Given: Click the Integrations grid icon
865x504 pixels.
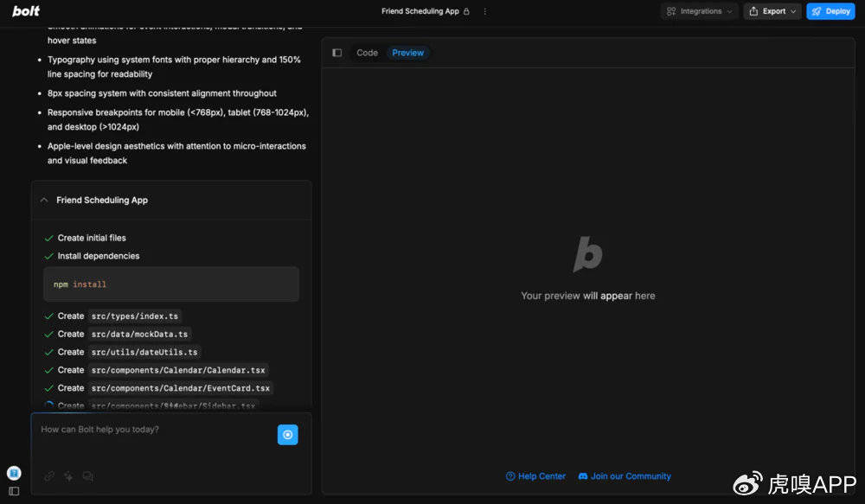Looking at the screenshot, I should tap(671, 11).
